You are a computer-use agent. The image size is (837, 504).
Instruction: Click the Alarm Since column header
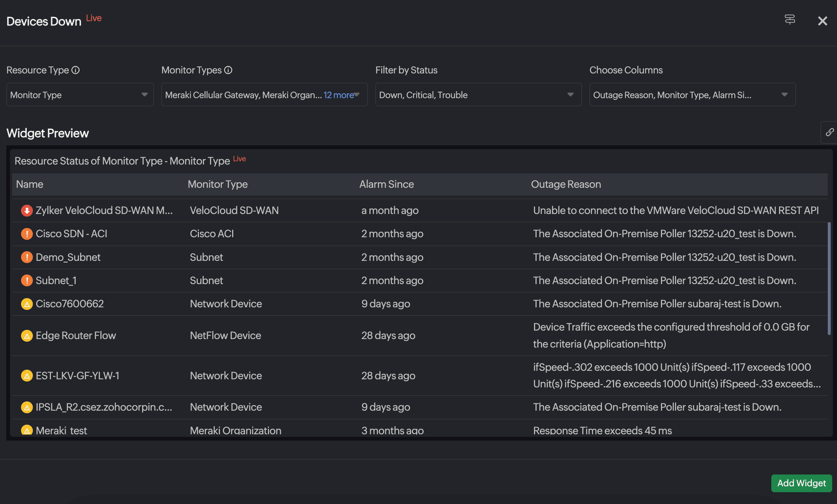[x=386, y=184]
